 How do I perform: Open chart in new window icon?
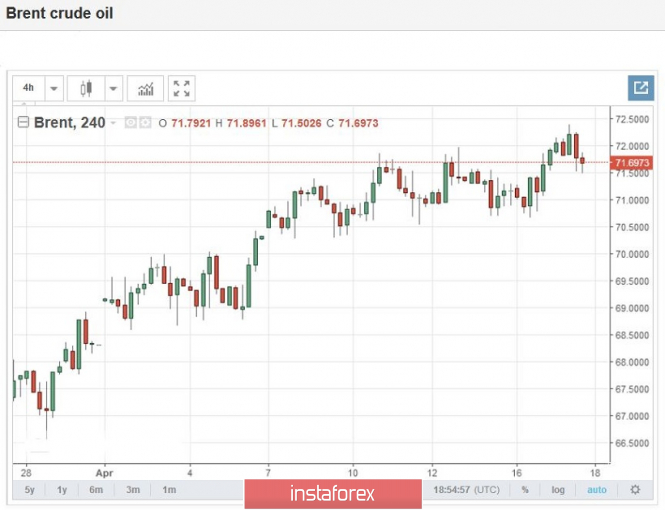coord(640,88)
